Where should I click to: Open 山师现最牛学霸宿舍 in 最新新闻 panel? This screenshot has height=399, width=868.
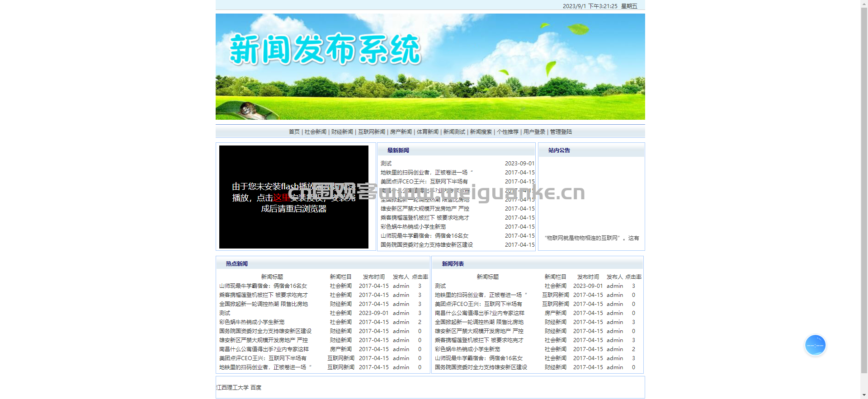click(425, 236)
